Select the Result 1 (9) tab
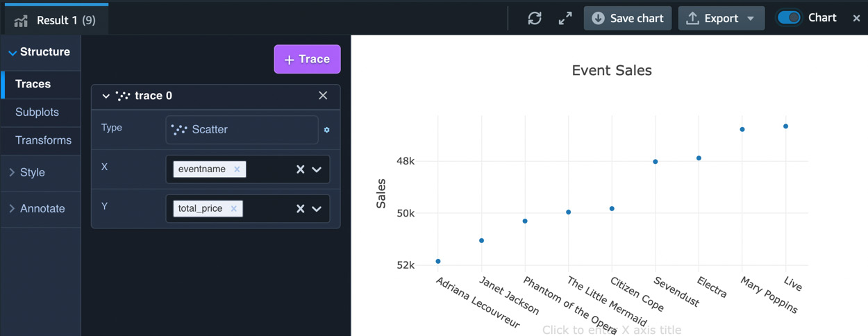Viewport: 868px width, 336px height. [56, 19]
